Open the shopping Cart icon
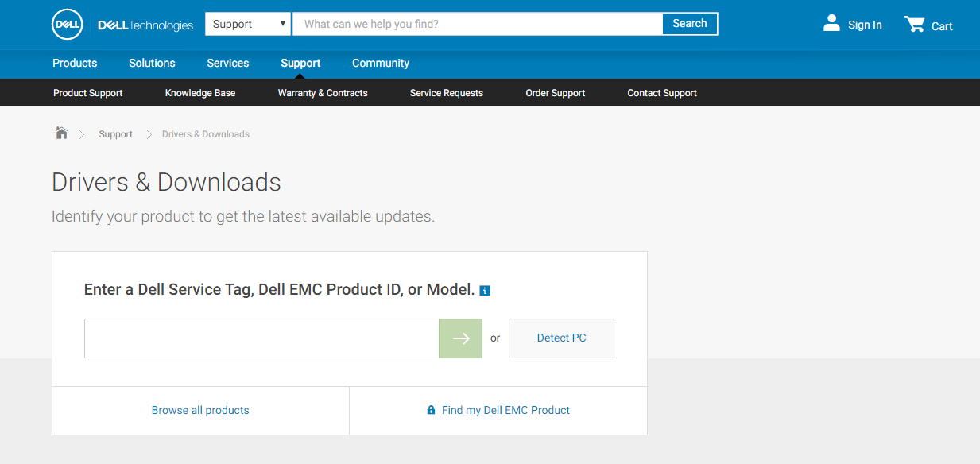The height and width of the screenshot is (464, 980). pyautogui.click(x=915, y=25)
